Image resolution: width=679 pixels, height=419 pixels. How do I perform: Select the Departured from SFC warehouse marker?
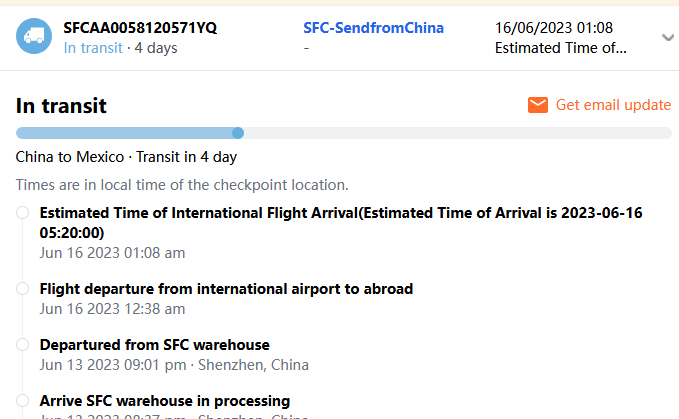(x=23, y=345)
